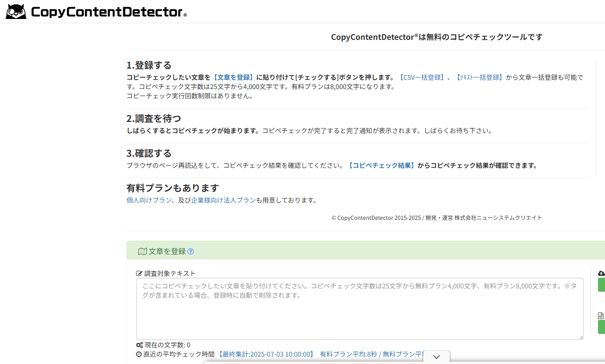The height and width of the screenshot is (364, 605).
Task: Click the 有料プラン平均:8秒 link
Action: coord(349,354)
